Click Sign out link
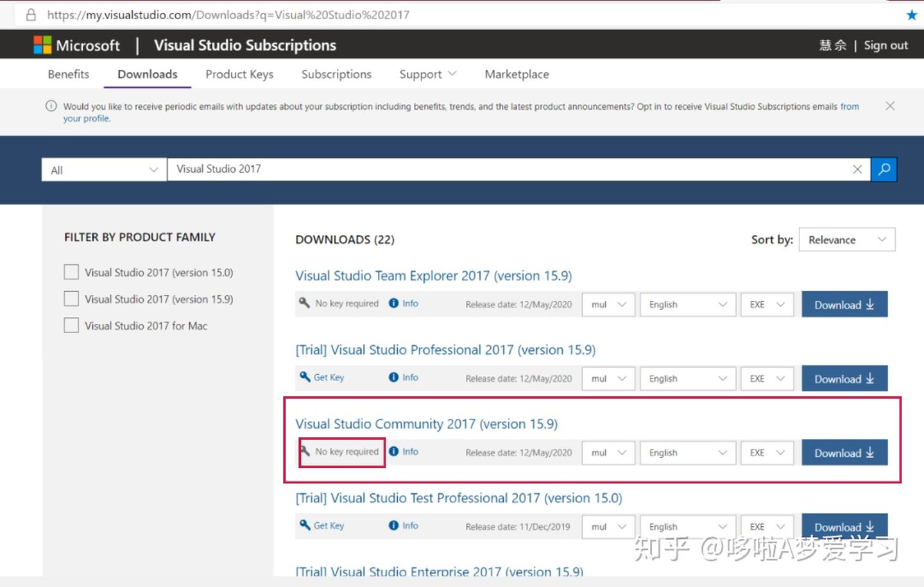 pos(886,45)
